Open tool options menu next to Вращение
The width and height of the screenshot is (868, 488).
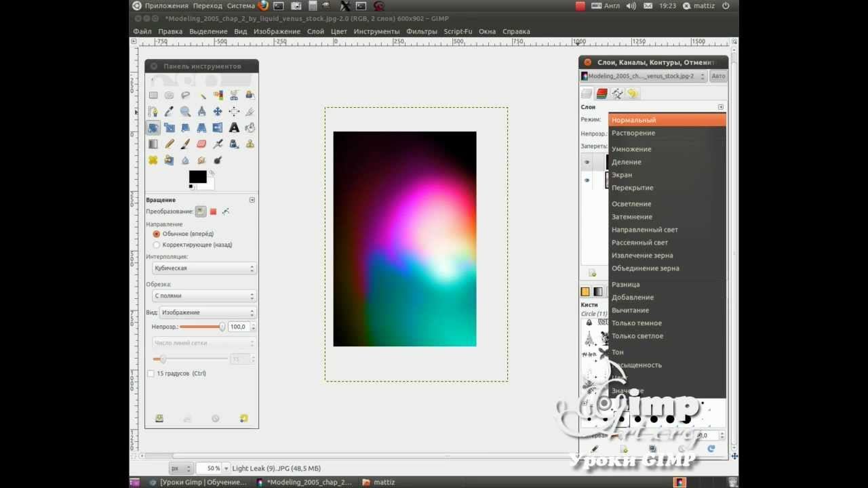point(252,200)
